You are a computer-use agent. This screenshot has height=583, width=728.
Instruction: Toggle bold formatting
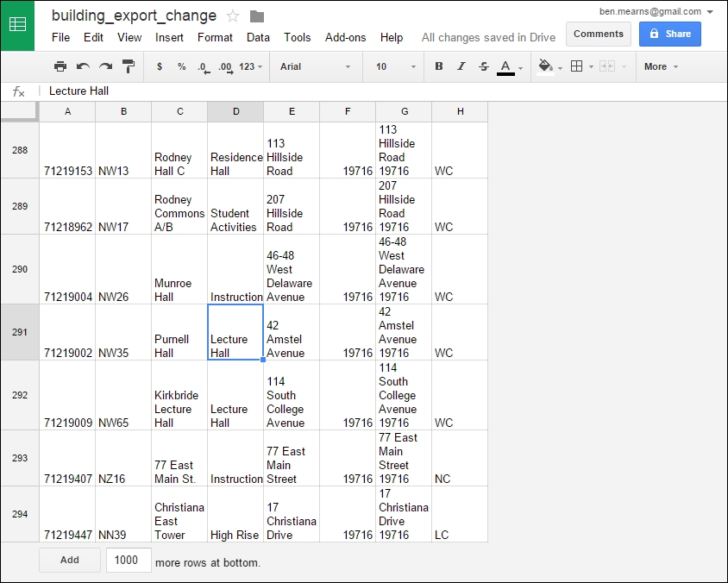tap(439, 66)
